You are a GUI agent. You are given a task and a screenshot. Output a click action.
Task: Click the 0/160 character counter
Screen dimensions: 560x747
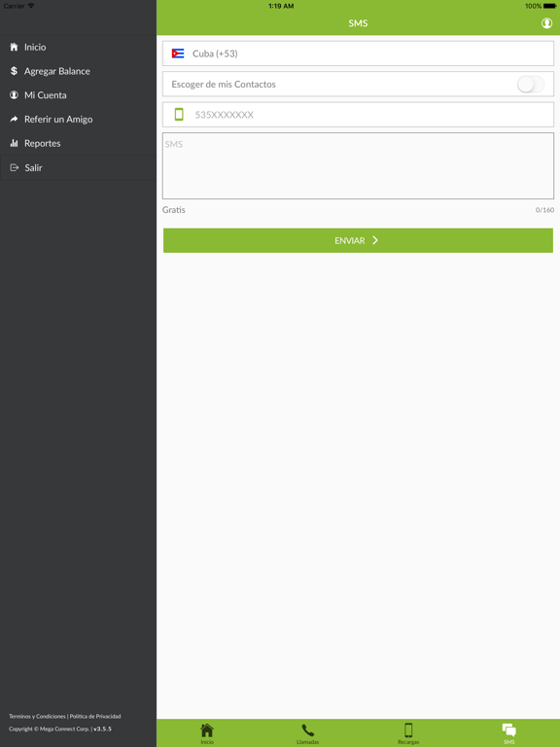[544, 210]
